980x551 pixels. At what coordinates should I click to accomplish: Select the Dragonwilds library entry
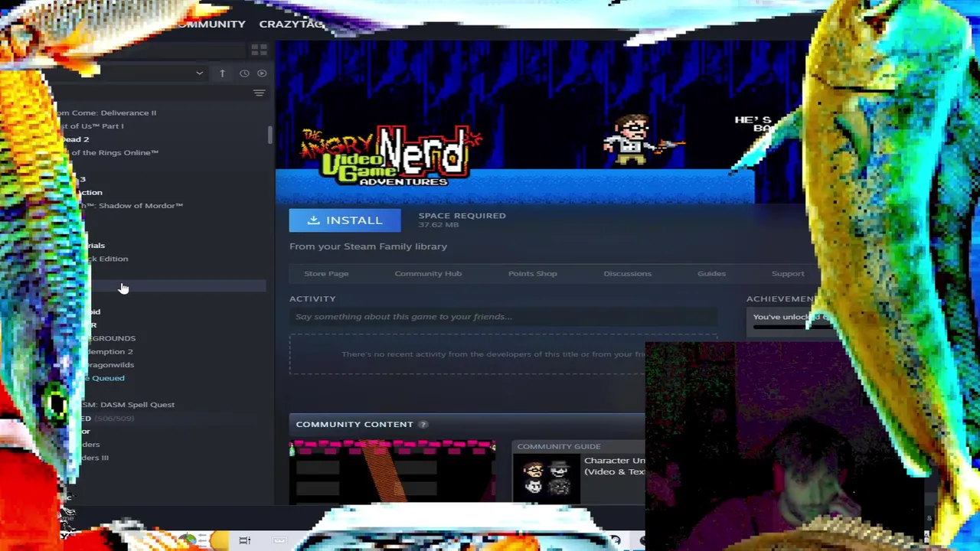coord(109,365)
